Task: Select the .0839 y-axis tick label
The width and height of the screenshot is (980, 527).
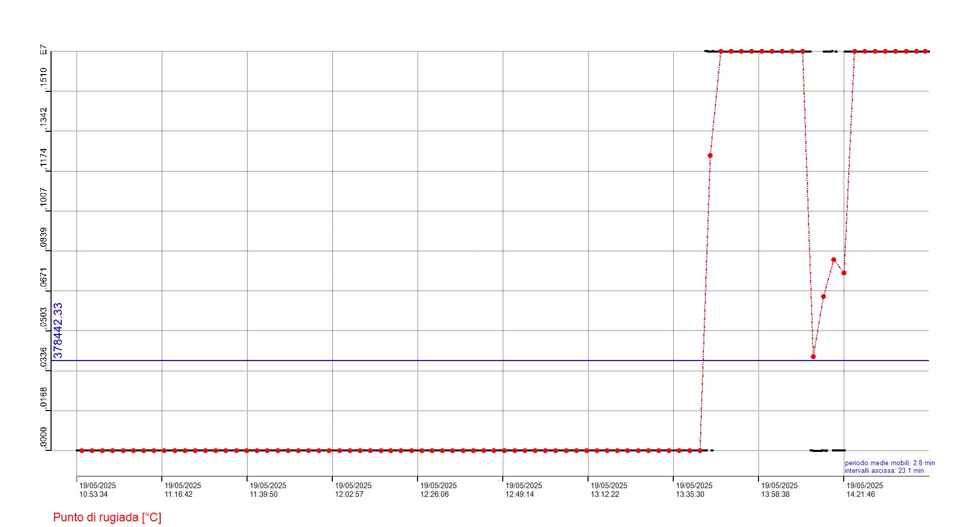Action: (44, 237)
